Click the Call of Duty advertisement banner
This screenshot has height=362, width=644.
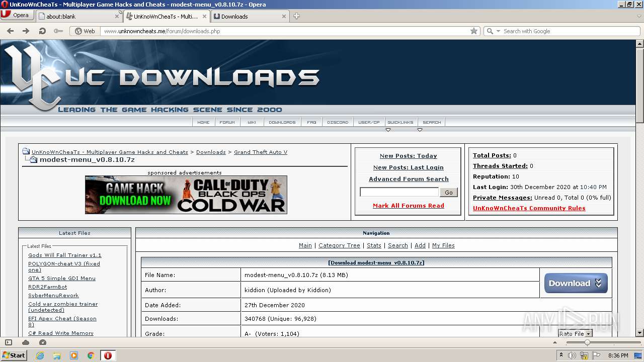point(186,195)
